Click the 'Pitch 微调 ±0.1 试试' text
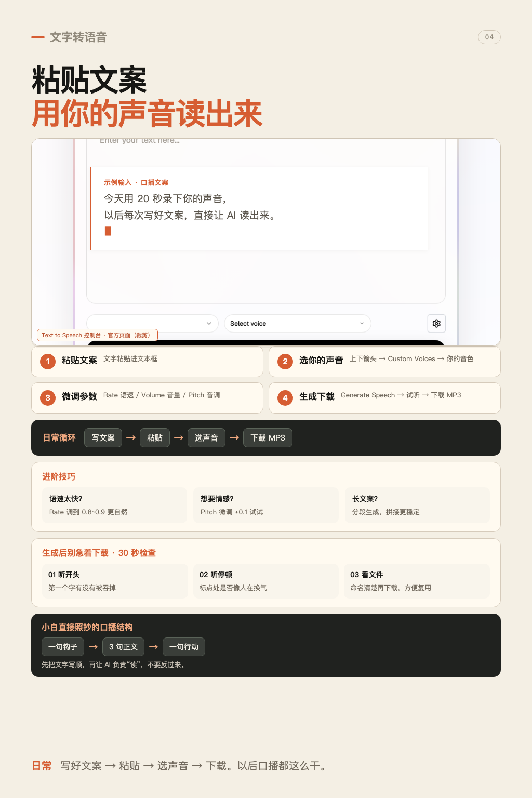 point(232,512)
